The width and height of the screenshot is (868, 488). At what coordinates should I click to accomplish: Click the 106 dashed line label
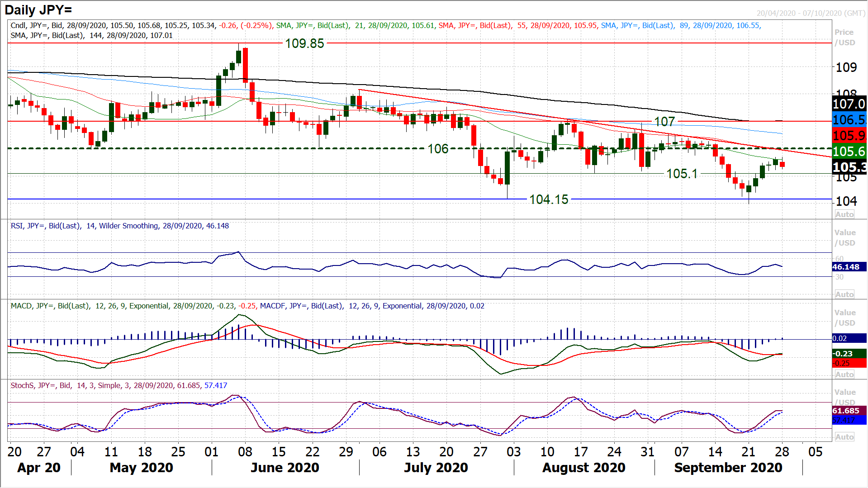tap(438, 149)
